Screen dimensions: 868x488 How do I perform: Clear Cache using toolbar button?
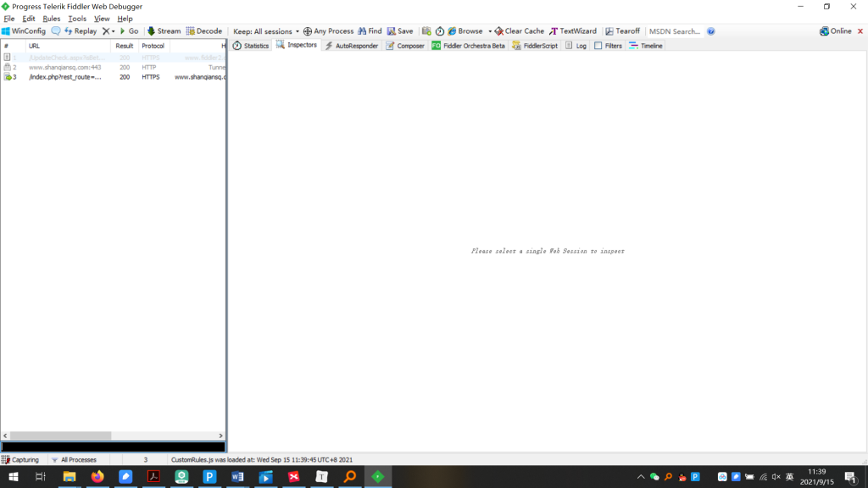(520, 31)
